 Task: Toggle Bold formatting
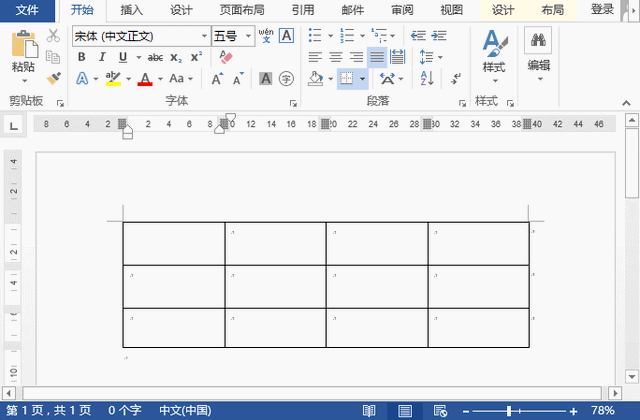coord(82,57)
